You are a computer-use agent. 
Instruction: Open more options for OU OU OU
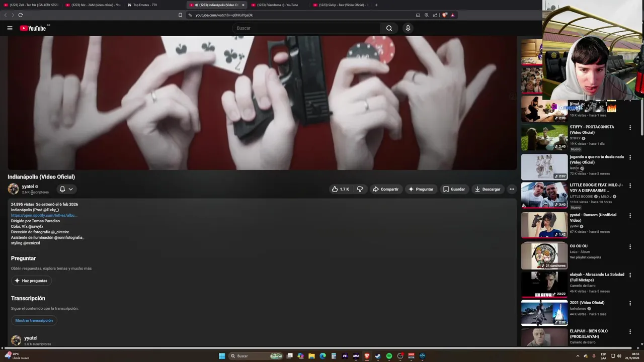[630, 247]
